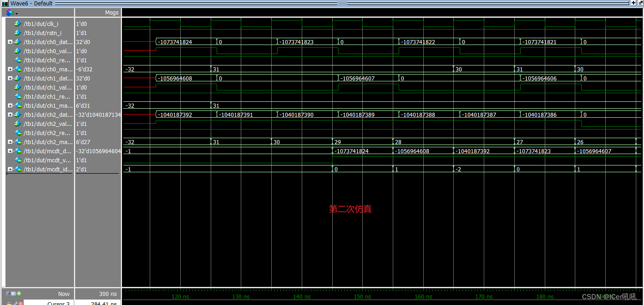644x305 pixels.
Task: Undock the Wave6 window
Action: [640, 3]
